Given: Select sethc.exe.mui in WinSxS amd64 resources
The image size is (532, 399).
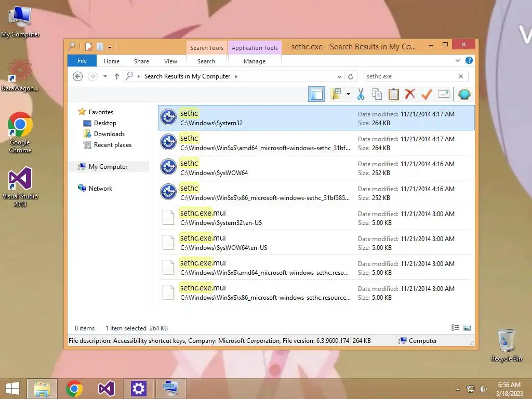Looking at the screenshot, I should tap(316, 268).
